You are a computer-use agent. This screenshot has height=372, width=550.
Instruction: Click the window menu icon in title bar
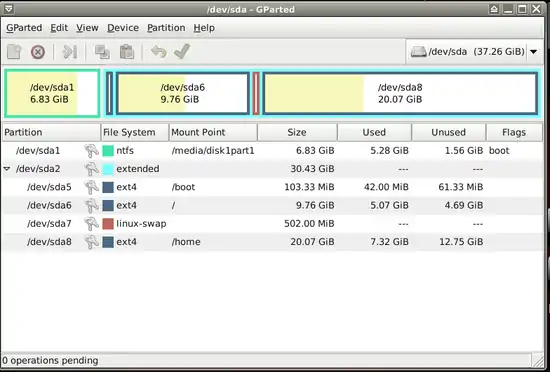pyautogui.click(x=8, y=9)
